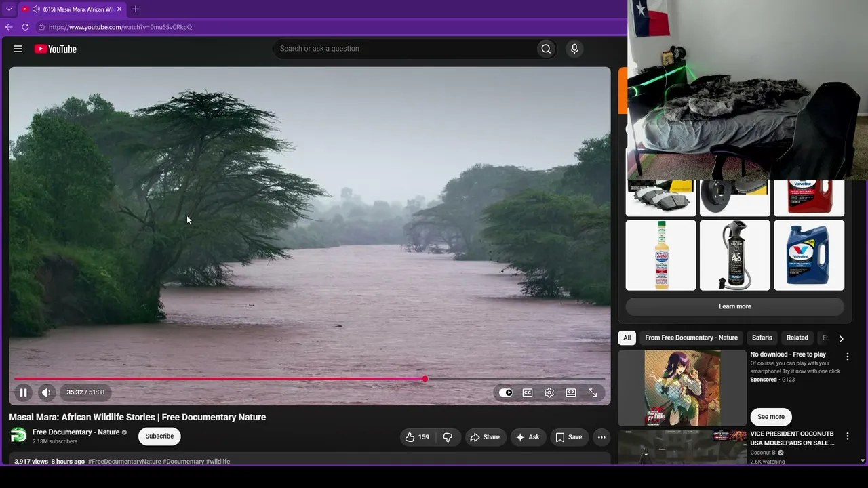Subscribe to Free Documentary - Nature
This screenshot has height=488, width=868.
click(x=159, y=436)
